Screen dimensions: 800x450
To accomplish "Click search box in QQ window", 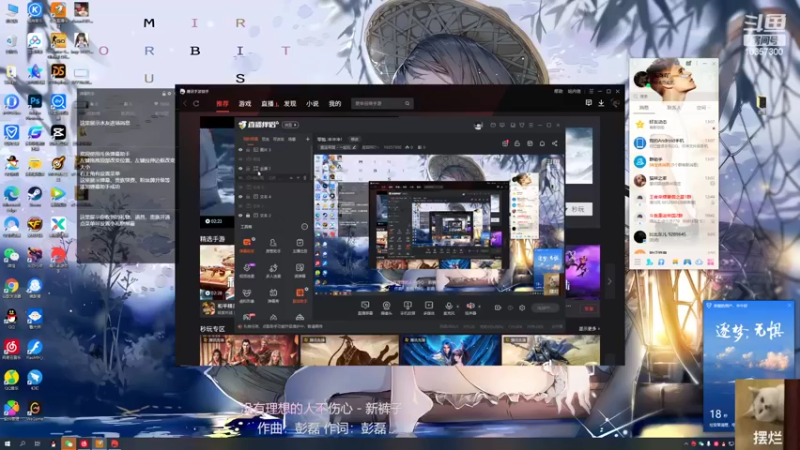I will point(673,96).
